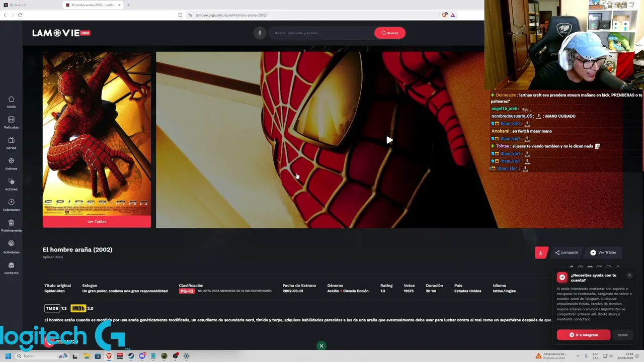
Task: Open the taskbar volume control
Action: click(612, 356)
